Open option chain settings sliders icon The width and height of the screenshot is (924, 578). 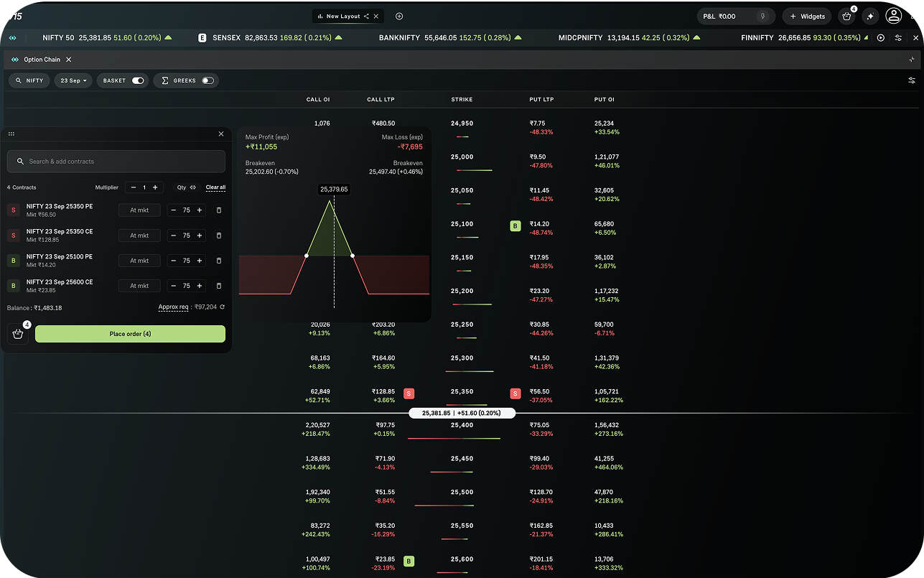(912, 80)
